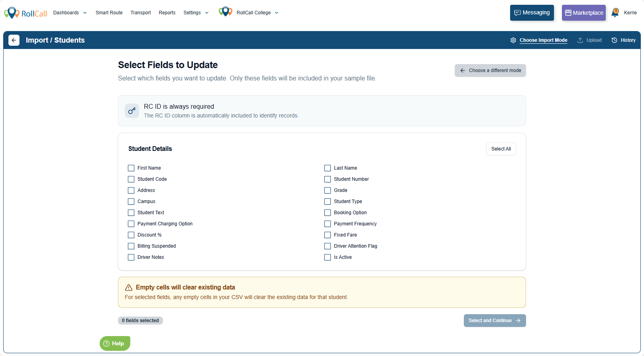Viewport: 644px width, 356px height.
Task: Tick the Student Text checkbox
Action: pos(131,213)
